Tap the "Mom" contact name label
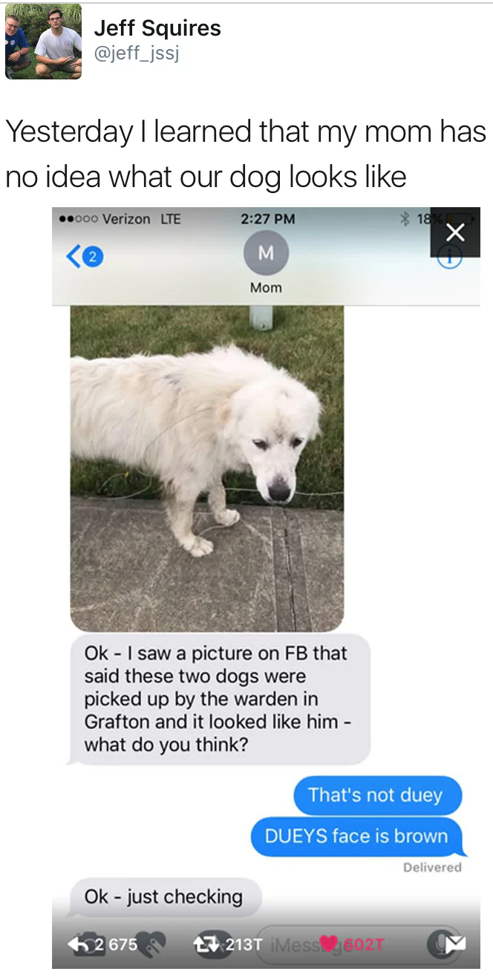This screenshot has width=493, height=980. pyautogui.click(x=266, y=287)
